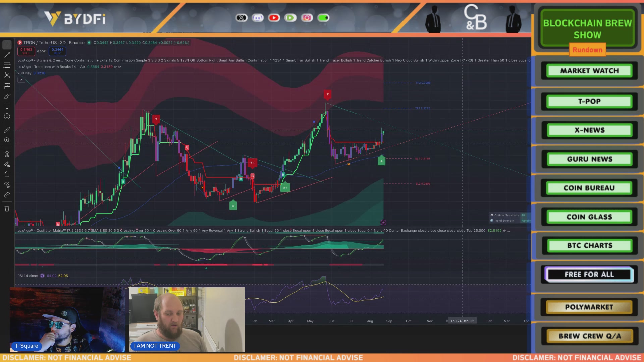This screenshot has height=362, width=644.
Task: Select the text annotation tool
Action: click(7, 106)
